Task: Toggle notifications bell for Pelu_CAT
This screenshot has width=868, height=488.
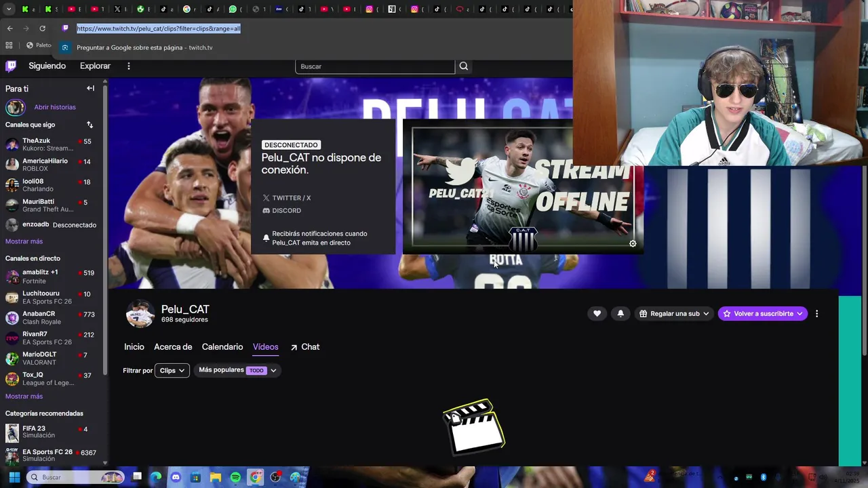Action: point(620,313)
